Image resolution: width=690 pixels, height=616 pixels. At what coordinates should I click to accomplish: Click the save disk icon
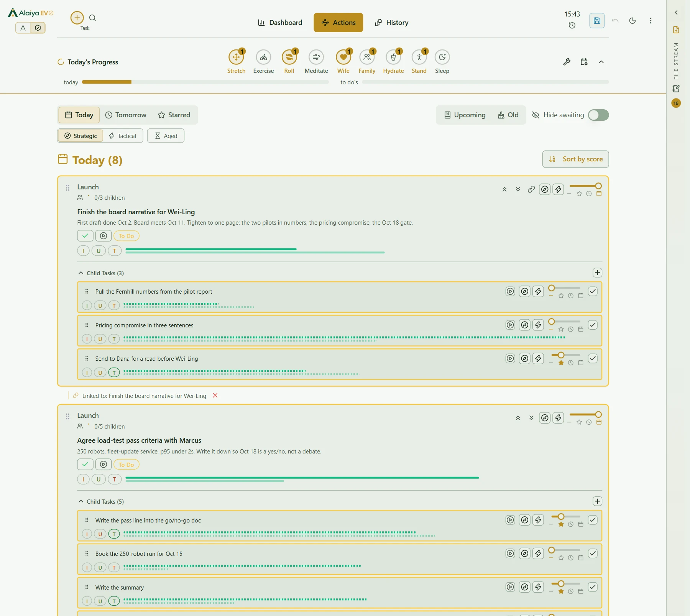tap(597, 21)
